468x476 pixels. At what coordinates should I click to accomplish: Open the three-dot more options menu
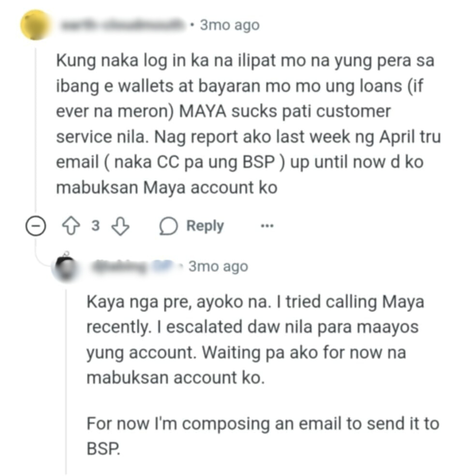(267, 226)
